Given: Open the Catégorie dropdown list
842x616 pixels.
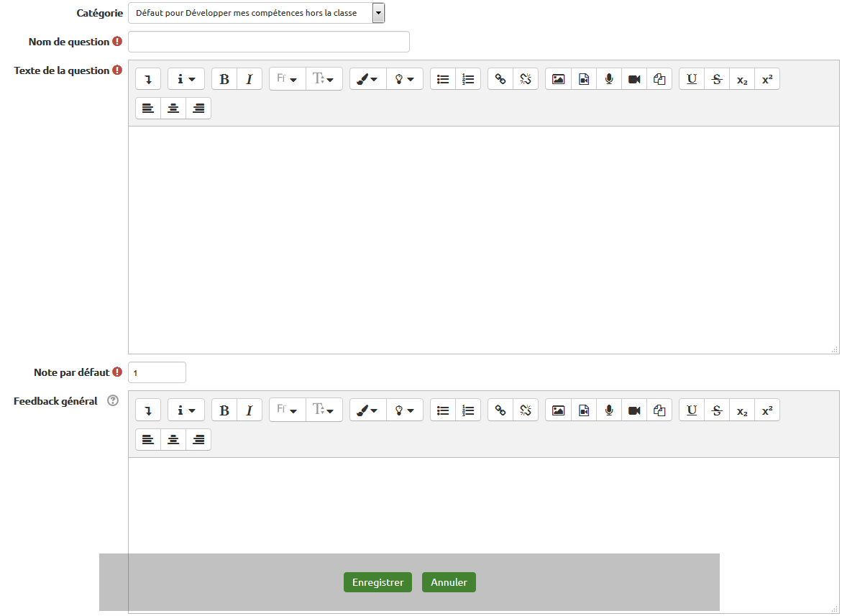Looking at the screenshot, I should 378,13.
